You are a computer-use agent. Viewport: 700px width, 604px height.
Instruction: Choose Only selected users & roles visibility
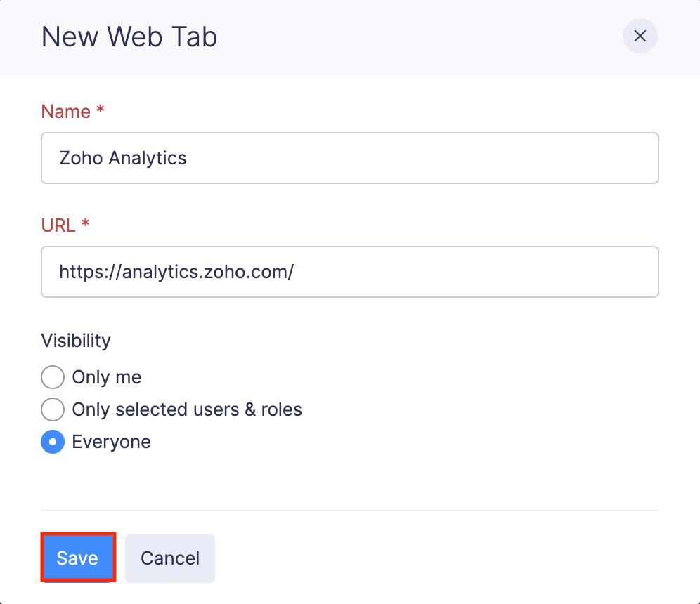coord(52,409)
